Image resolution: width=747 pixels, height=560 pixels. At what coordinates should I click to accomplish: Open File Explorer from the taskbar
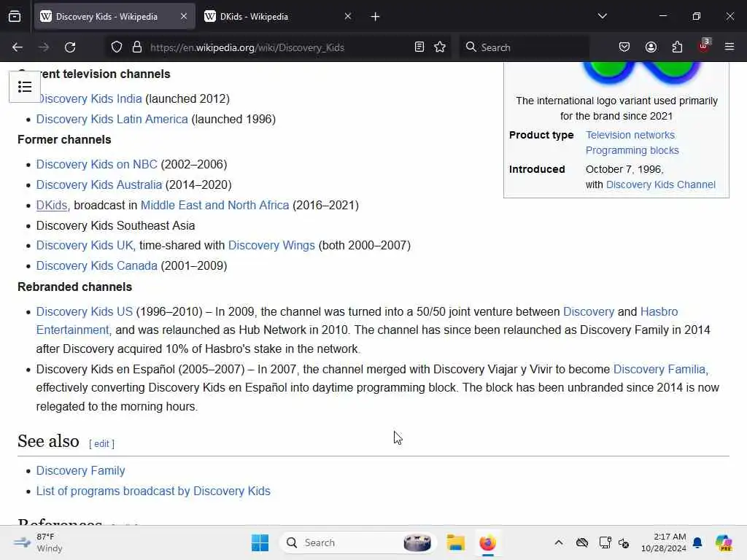point(455,542)
